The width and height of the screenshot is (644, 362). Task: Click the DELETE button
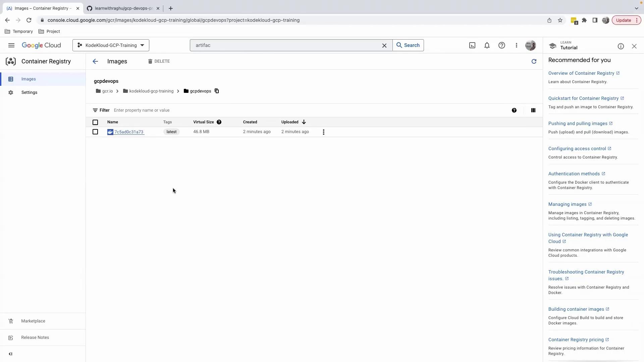[x=159, y=61]
